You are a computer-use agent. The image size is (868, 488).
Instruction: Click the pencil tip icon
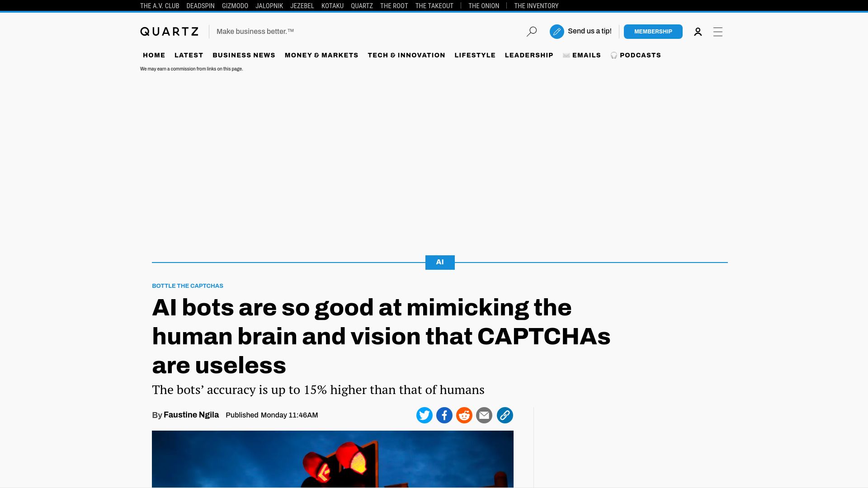click(557, 32)
